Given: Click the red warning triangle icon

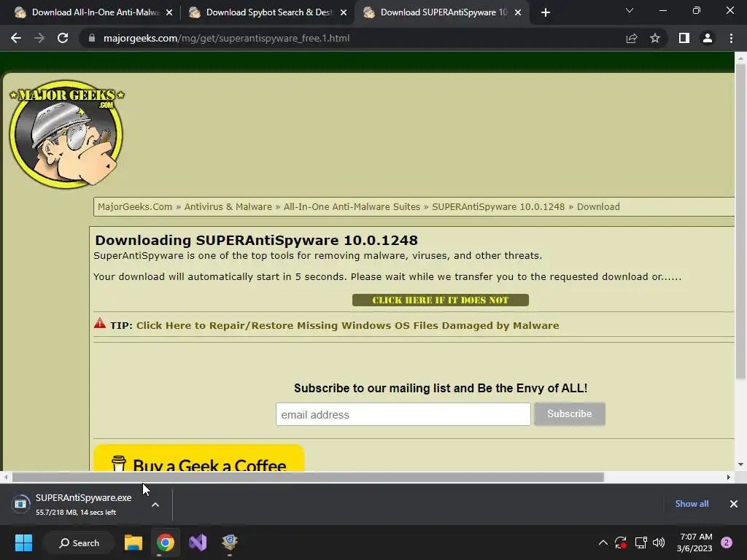Looking at the screenshot, I should pos(99,323).
